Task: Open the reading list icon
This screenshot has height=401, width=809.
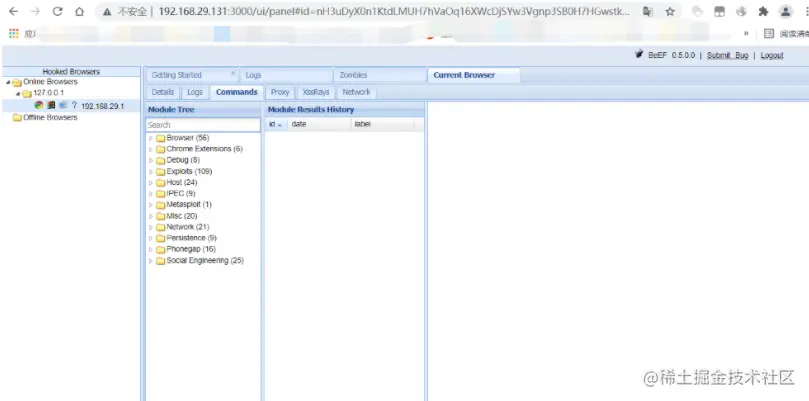Action: (x=769, y=34)
